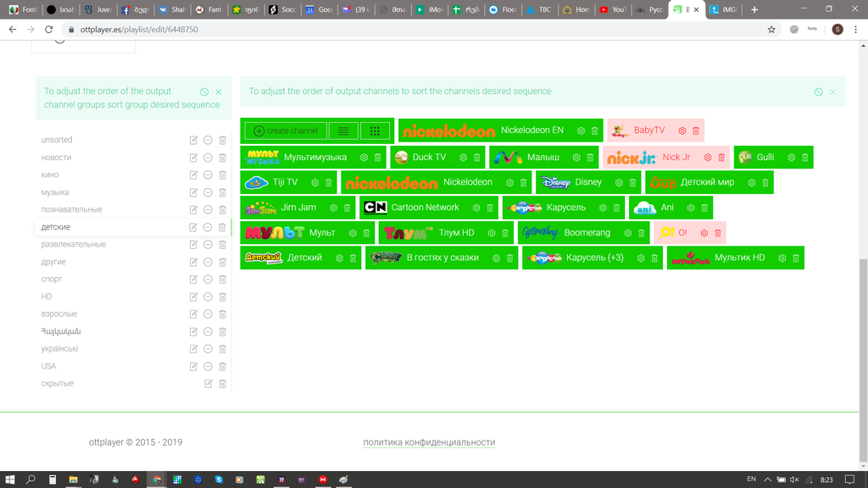Toggle hide on другие group

pos(208,263)
